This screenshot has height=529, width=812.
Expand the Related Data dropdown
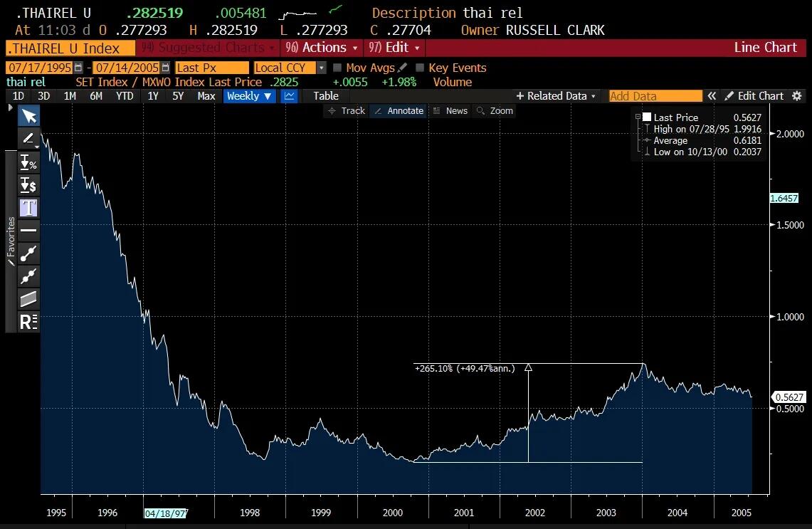[x=556, y=96]
